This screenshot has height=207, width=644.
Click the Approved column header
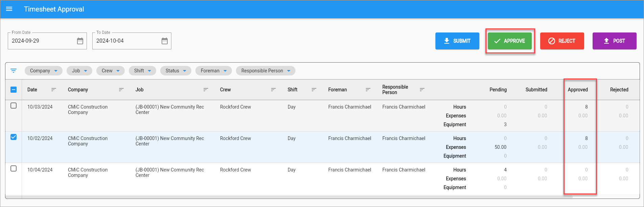point(577,90)
